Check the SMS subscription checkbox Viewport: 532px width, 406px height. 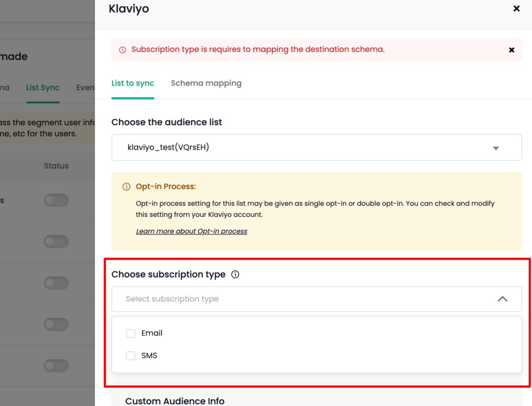click(130, 356)
